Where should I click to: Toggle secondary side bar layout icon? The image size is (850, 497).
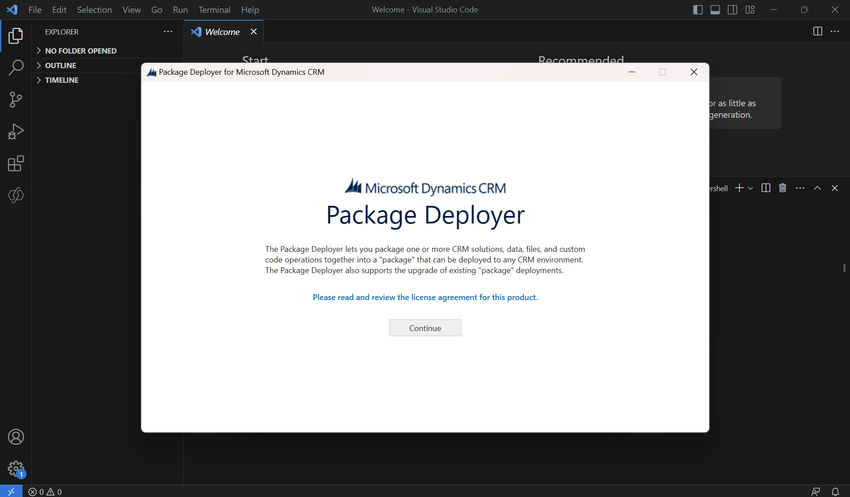(x=732, y=10)
